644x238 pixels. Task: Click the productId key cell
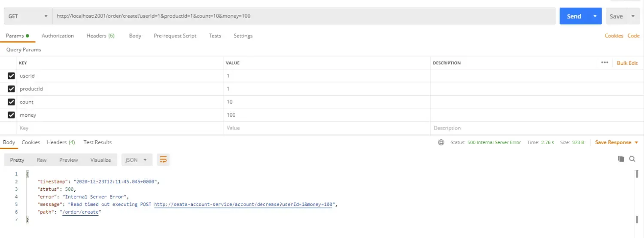[x=121, y=89]
